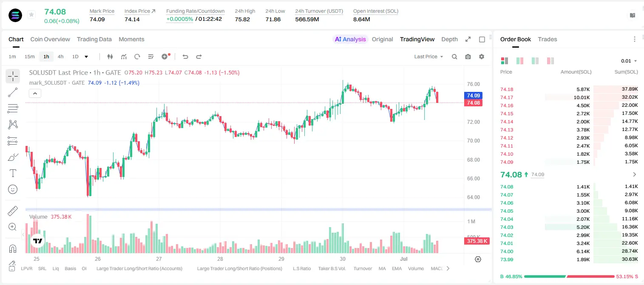This screenshot has height=285, width=644.
Task: Expand the order book 0.01 precision dropdown
Action: click(629, 61)
